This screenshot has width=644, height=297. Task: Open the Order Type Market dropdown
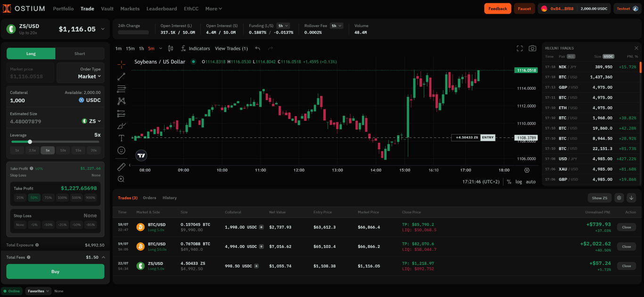(x=90, y=76)
